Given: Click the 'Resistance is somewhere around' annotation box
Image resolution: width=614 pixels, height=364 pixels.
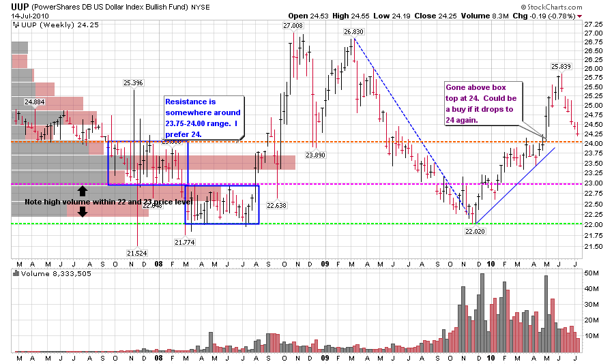Looking at the screenshot, I should coord(203,118).
